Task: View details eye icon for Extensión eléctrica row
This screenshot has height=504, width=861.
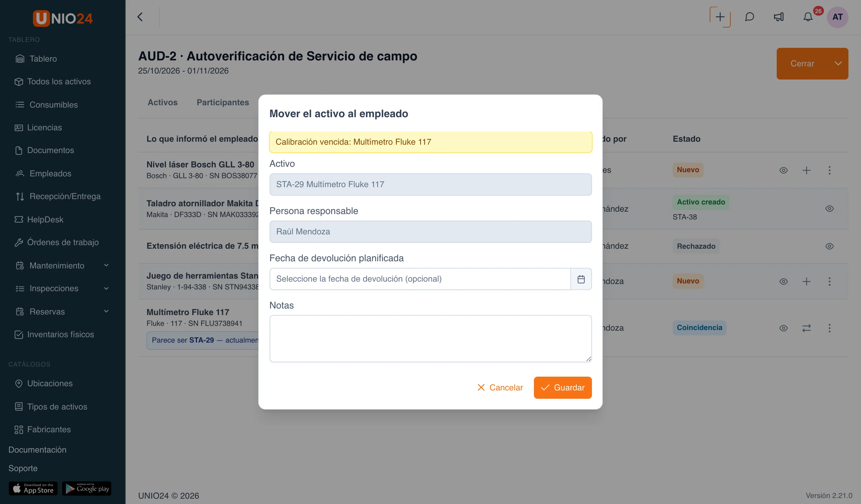Action: pos(829,246)
